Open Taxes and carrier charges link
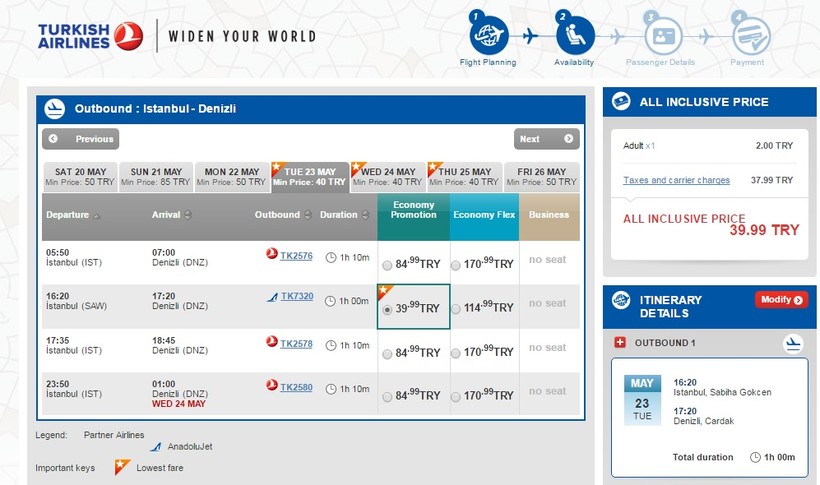This screenshot has height=485, width=820. coord(676,181)
